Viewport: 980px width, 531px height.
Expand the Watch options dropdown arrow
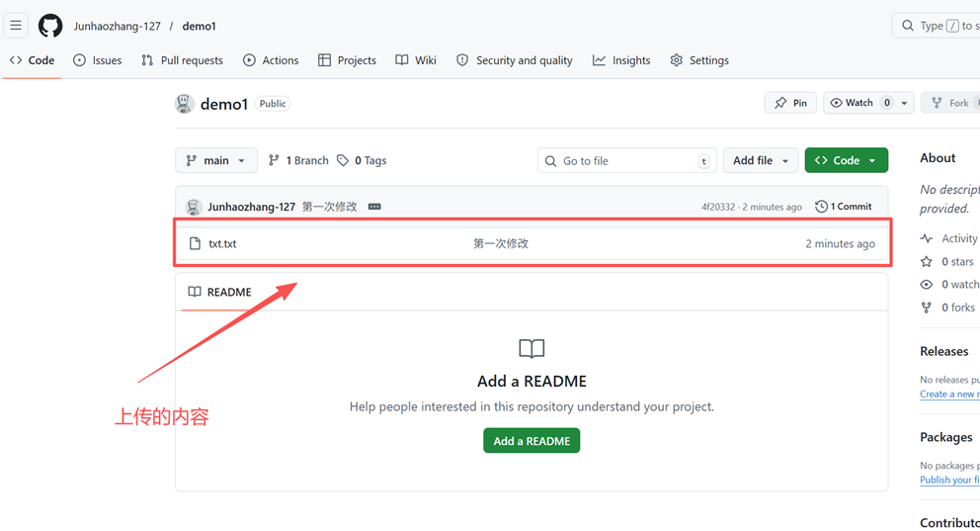pyautogui.click(x=904, y=103)
